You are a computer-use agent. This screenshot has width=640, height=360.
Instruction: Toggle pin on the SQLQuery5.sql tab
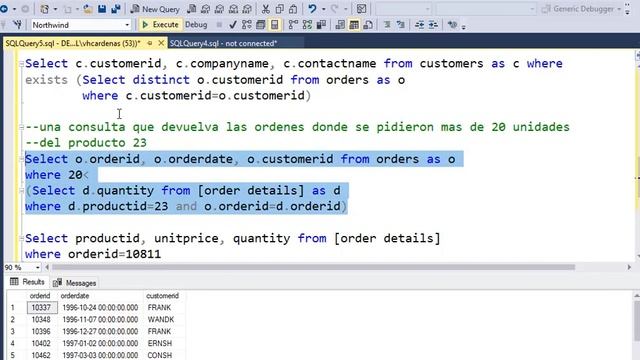pos(150,43)
